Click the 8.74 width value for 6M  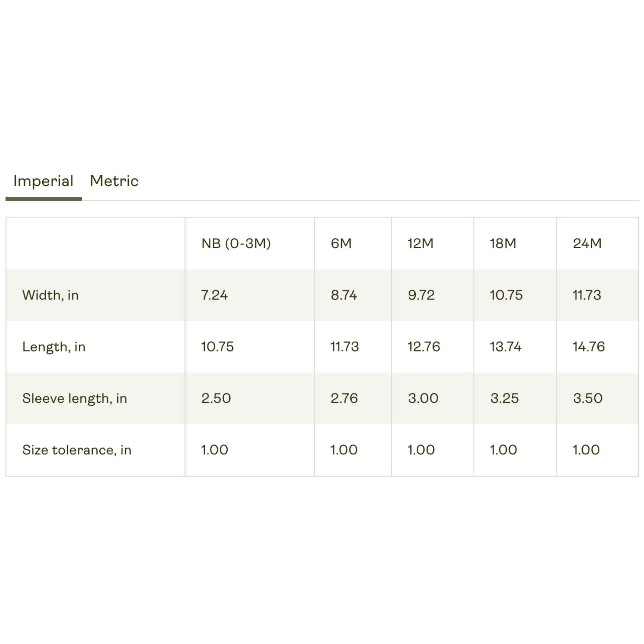(344, 295)
